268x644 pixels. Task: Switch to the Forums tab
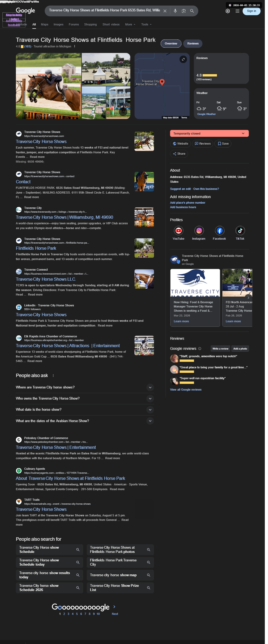pos(74,24)
